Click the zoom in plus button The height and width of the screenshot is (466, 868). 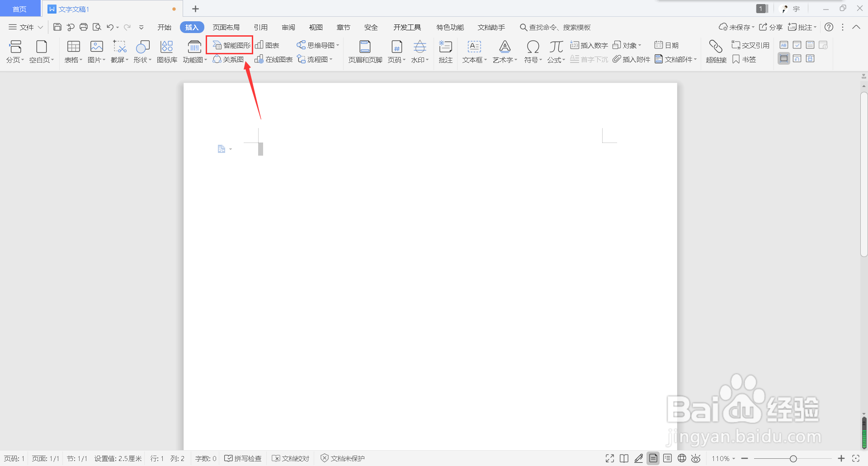[841, 458]
